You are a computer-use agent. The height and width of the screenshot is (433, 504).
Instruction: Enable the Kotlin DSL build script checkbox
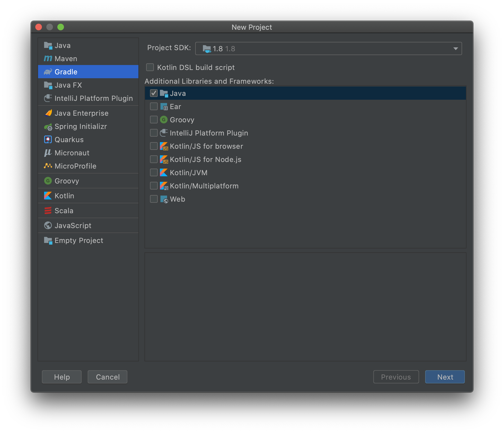(x=150, y=67)
